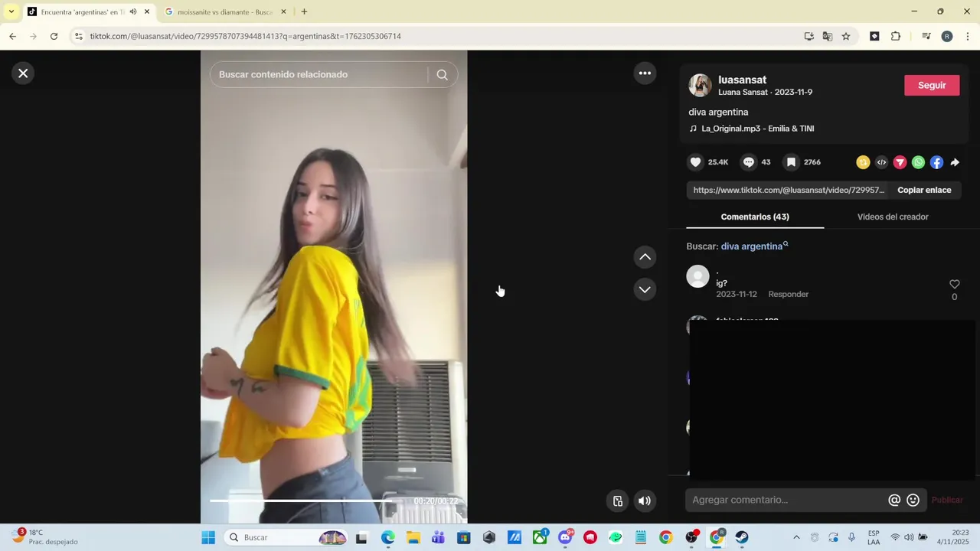Screen dimensions: 980x551
Task: Open Chrome extensions puzzle icon
Action: point(896,36)
